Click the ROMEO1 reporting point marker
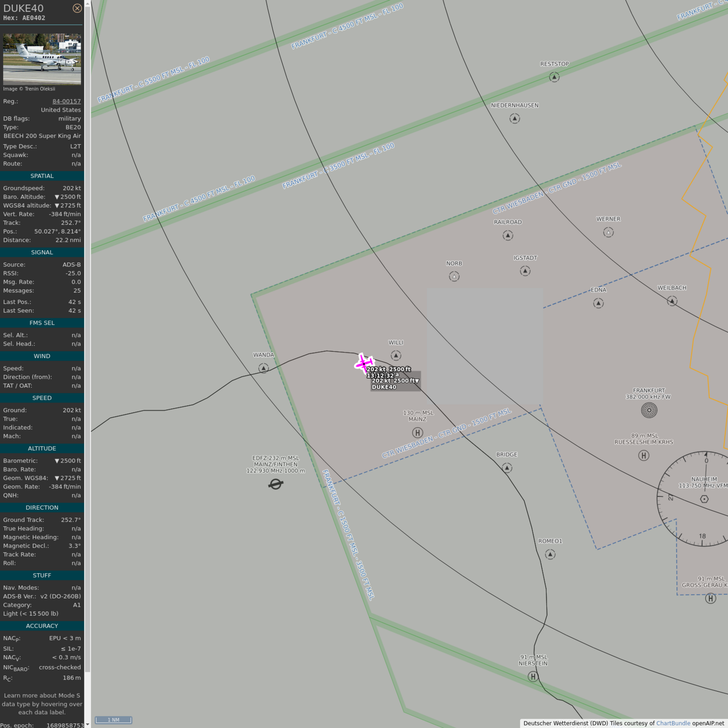728x728 pixels. 550,555
